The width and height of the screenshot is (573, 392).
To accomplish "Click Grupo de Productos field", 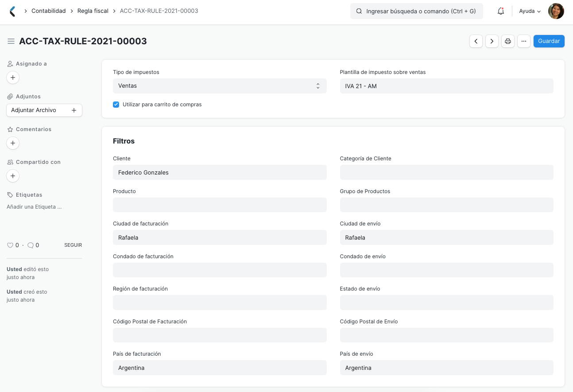I will click(x=447, y=205).
